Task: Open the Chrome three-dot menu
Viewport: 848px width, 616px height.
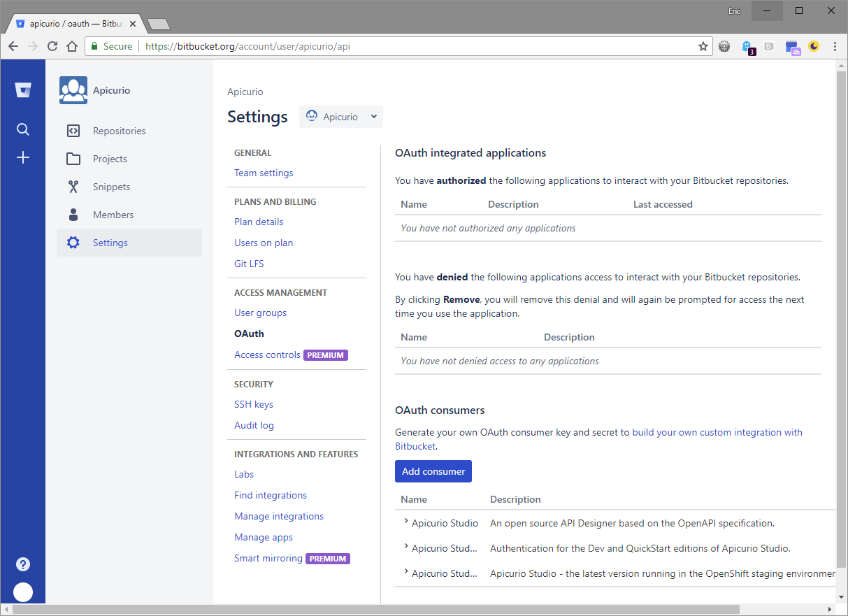Action: (x=835, y=46)
